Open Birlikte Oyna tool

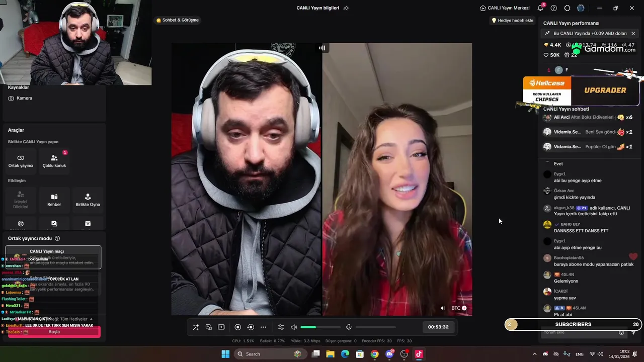pyautogui.click(x=88, y=200)
